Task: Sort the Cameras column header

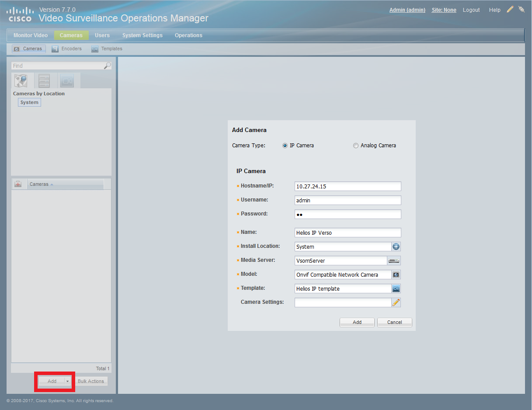Action: [39, 184]
